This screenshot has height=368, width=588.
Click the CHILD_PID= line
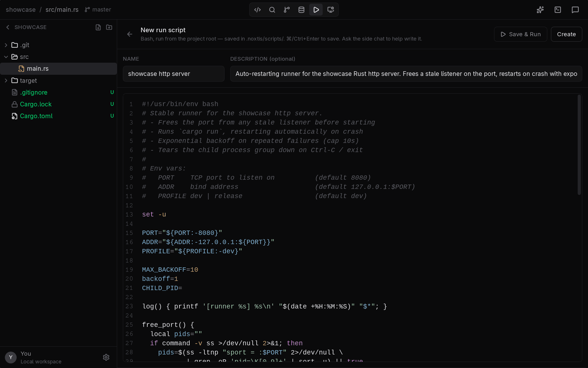pos(162,288)
